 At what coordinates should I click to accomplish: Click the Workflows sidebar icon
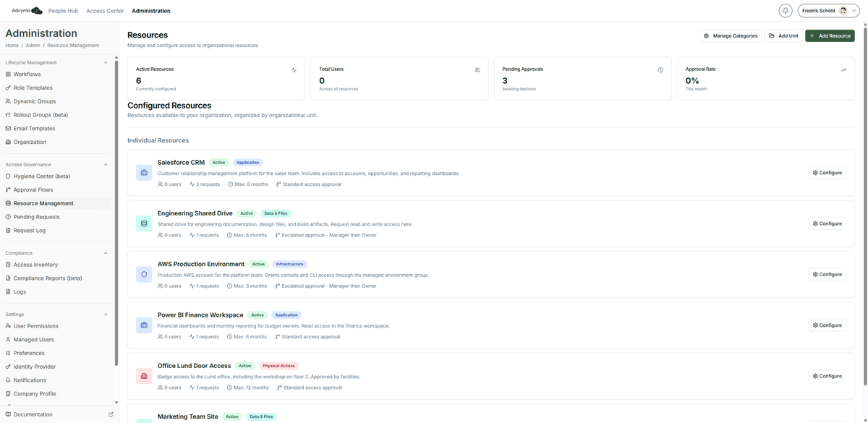point(8,74)
